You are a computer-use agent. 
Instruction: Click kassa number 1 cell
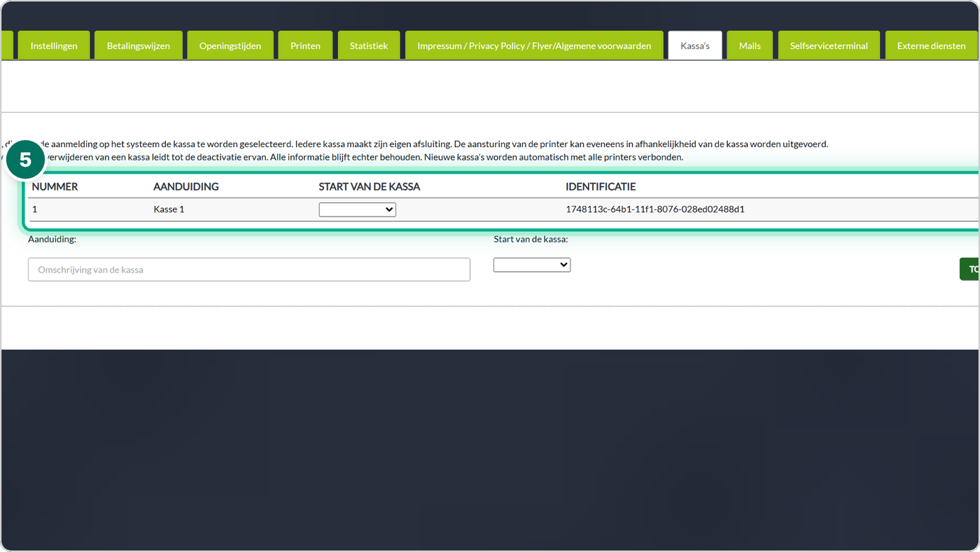tap(35, 209)
